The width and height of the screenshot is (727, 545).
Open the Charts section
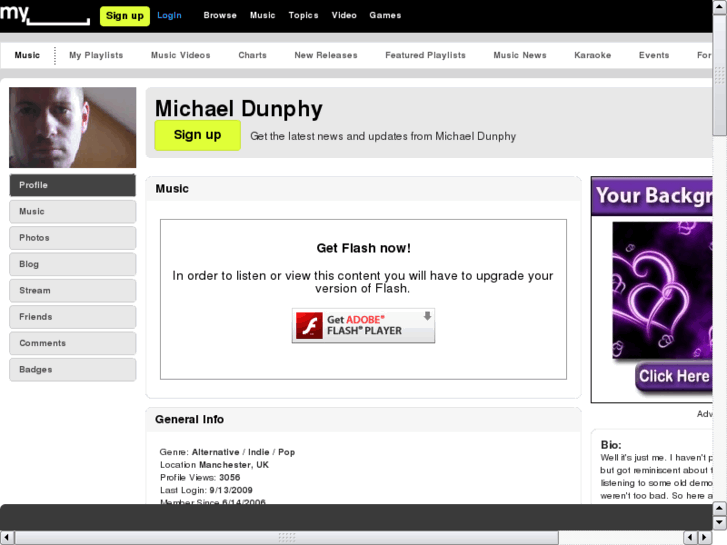click(x=252, y=55)
